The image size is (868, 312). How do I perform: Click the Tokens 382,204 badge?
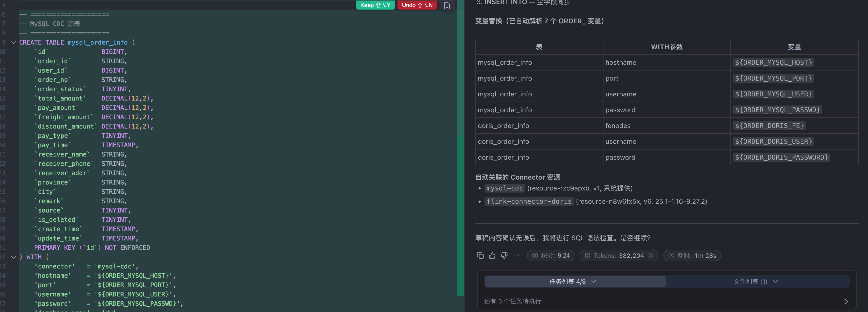point(618,256)
